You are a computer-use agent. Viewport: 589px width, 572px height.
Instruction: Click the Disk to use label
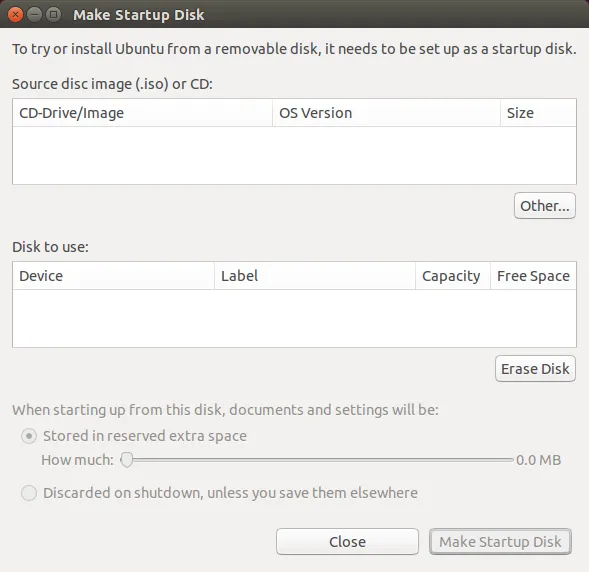[x=50, y=247]
